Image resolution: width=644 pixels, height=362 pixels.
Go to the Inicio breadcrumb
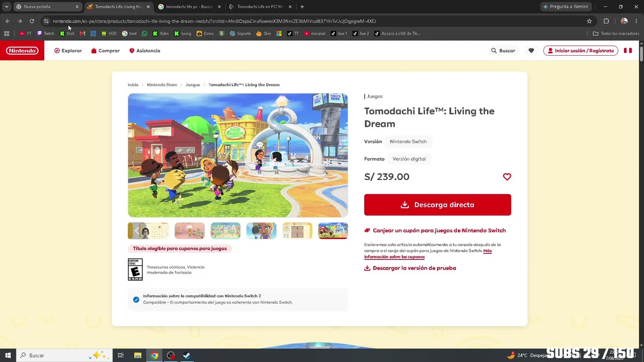click(133, 85)
